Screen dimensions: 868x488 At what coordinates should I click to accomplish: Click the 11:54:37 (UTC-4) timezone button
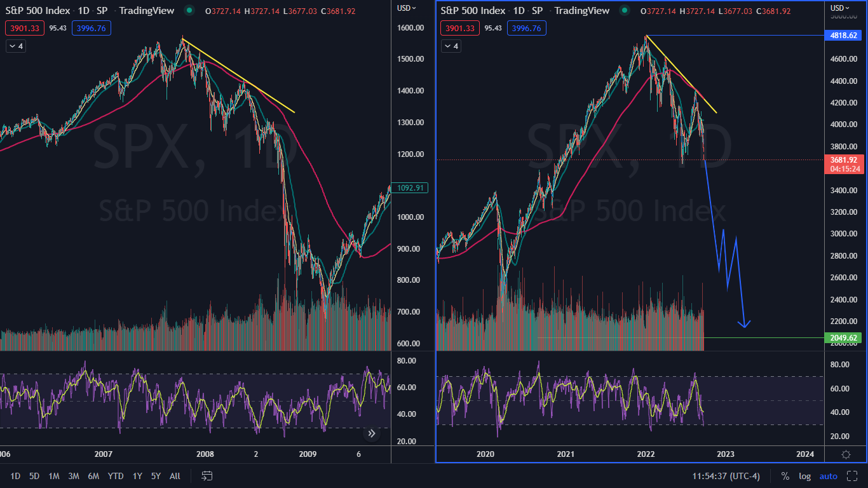726,476
